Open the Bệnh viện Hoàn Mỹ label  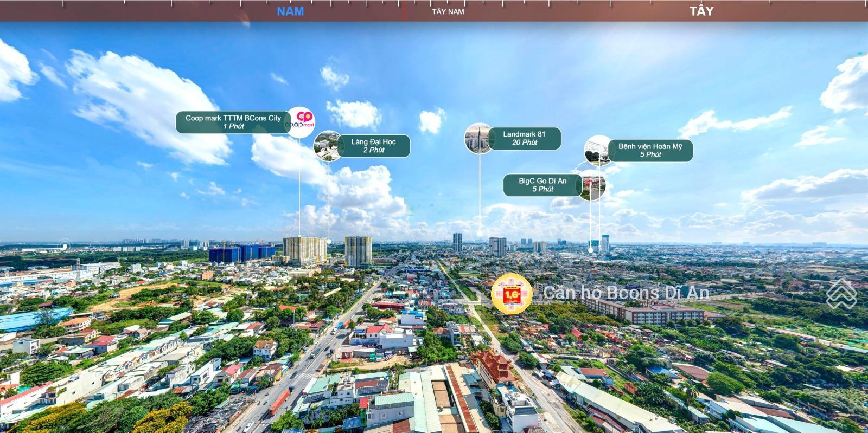(x=650, y=150)
